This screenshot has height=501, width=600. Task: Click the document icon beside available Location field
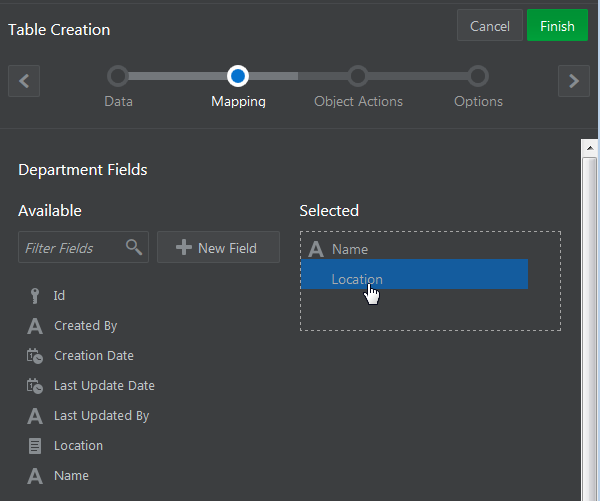[x=34, y=446]
